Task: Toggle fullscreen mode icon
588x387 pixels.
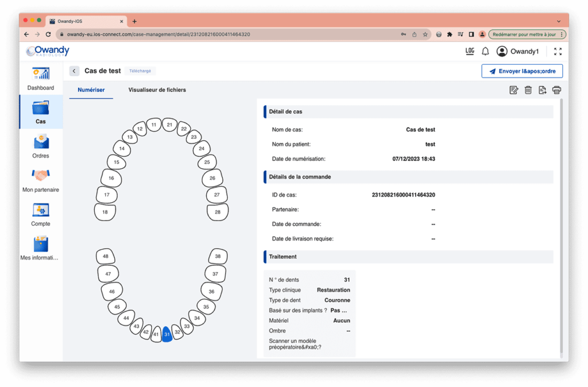Action: 558,51
